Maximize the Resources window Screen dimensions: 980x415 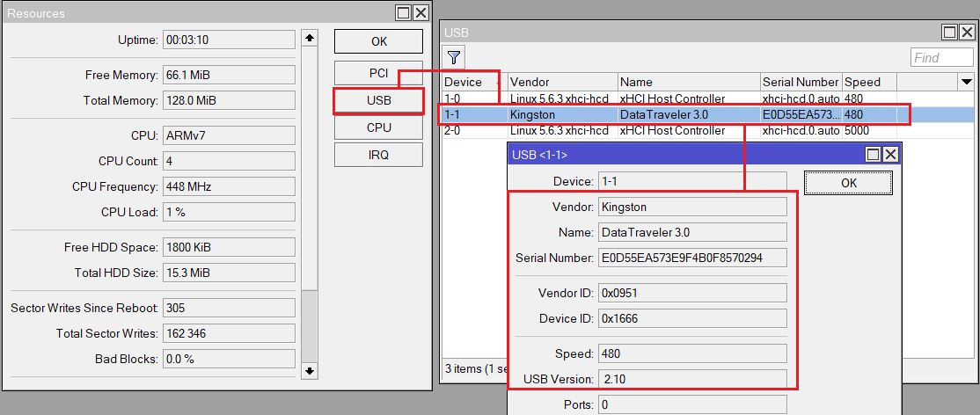pos(404,12)
